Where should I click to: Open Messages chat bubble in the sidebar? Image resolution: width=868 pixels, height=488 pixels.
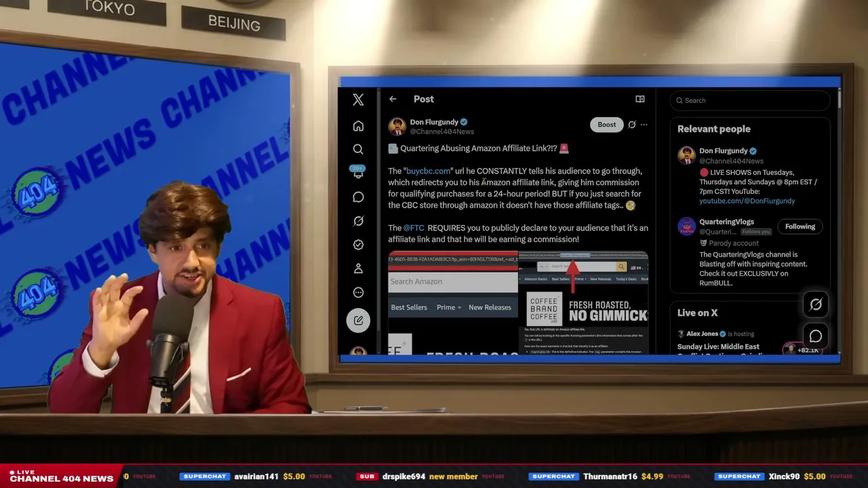click(x=358, y=197)
